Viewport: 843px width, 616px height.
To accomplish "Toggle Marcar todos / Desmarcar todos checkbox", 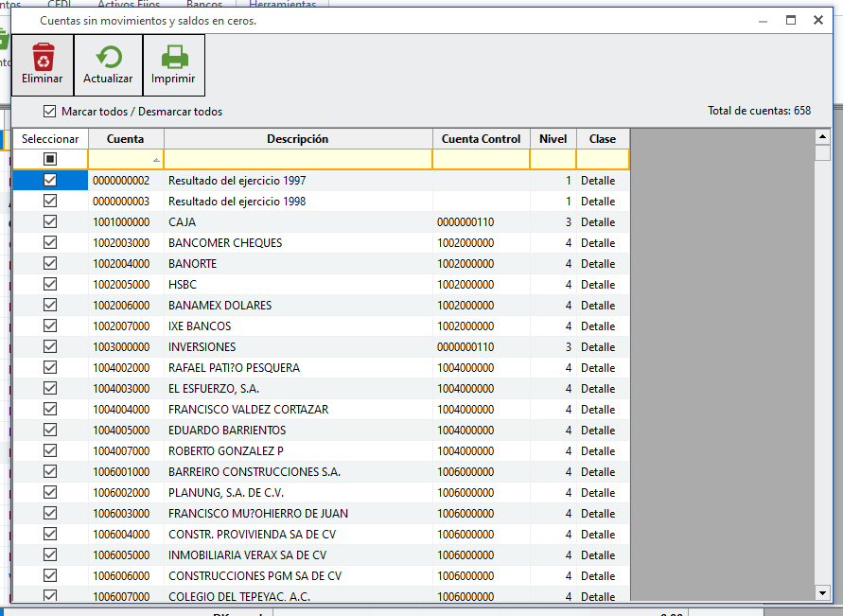I will point(50,111).
